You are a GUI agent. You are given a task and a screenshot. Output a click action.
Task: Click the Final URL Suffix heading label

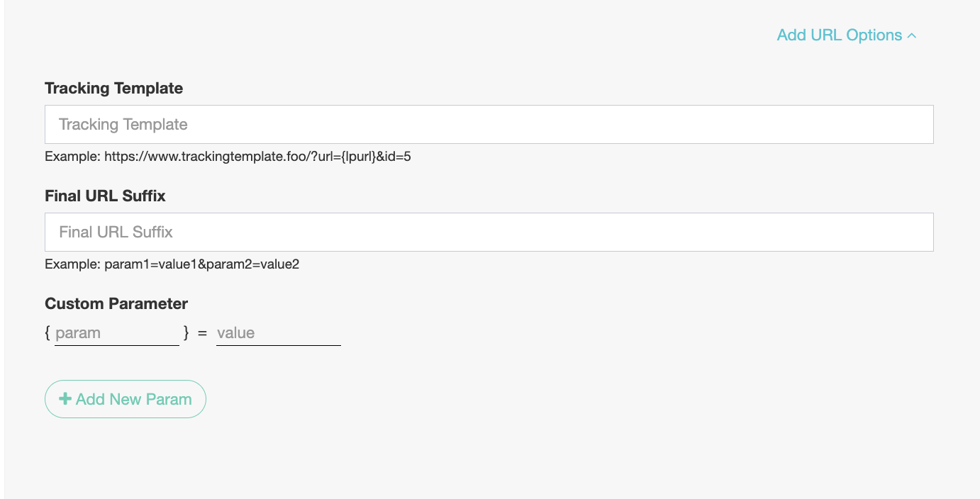[x=105, y=196]
